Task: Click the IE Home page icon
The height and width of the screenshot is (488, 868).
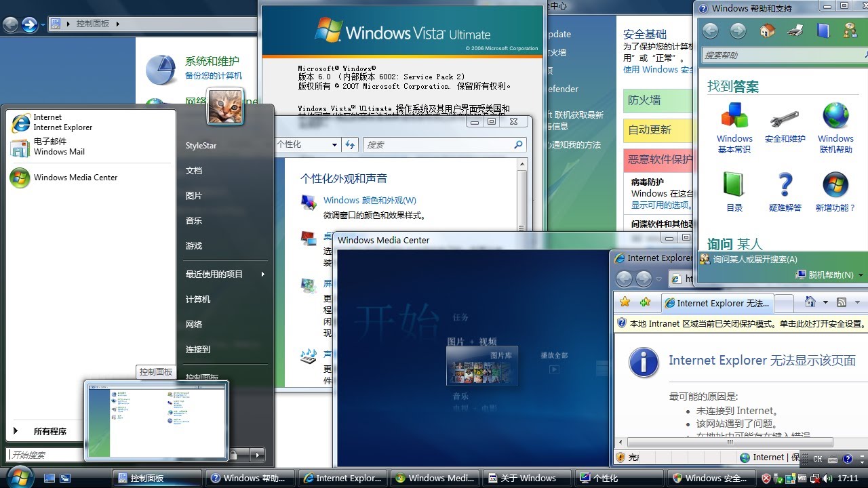Action: [810, 302]
